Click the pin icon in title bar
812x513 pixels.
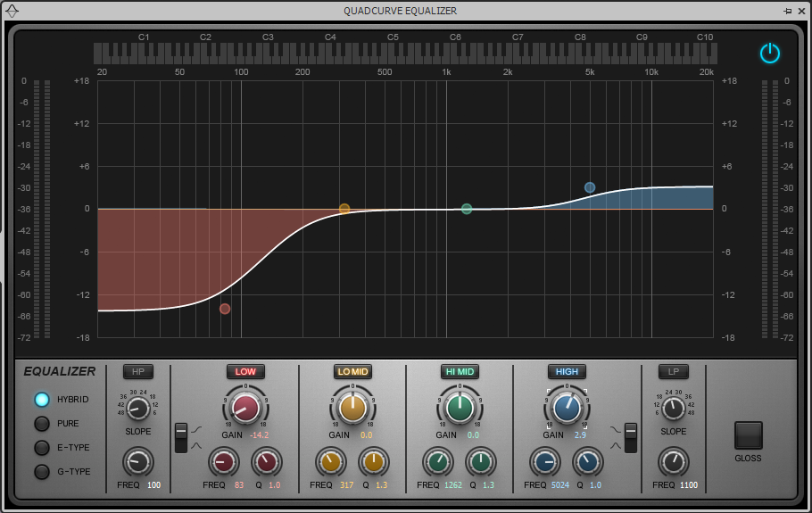tap(787, 11)
